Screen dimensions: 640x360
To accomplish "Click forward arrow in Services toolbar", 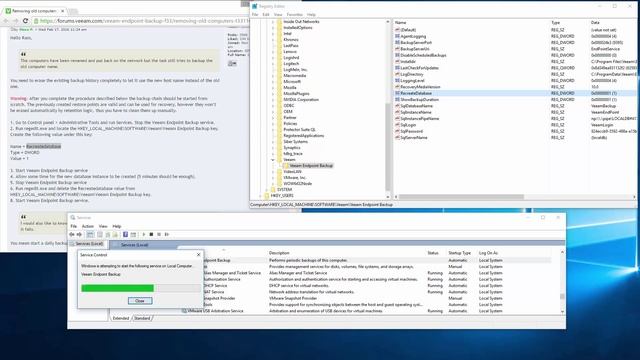I will 79,235.
